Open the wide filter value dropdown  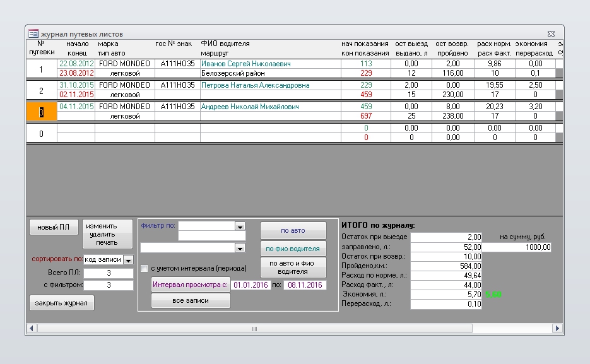(x=239, y=248)
